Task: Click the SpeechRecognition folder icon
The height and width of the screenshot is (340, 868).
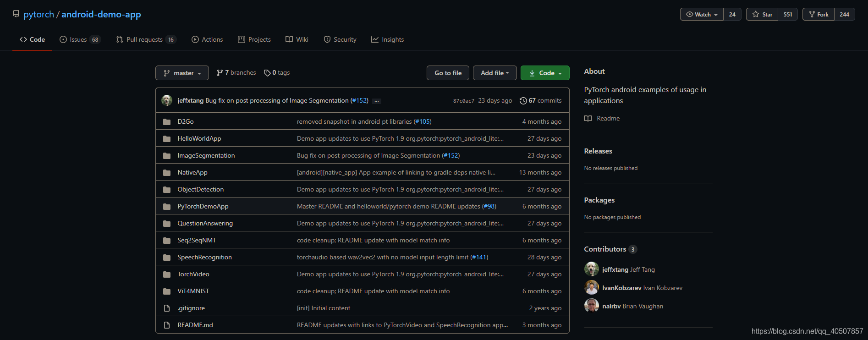Action: point(167,257)
